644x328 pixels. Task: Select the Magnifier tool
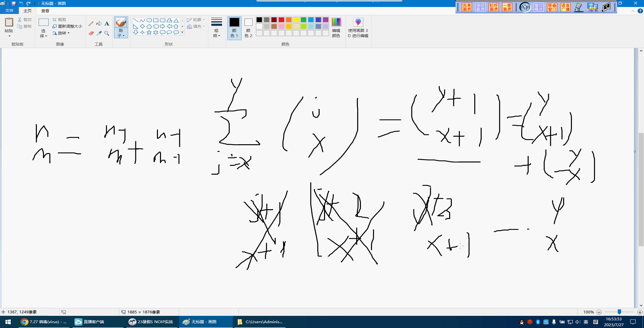[x=107, y=33]
